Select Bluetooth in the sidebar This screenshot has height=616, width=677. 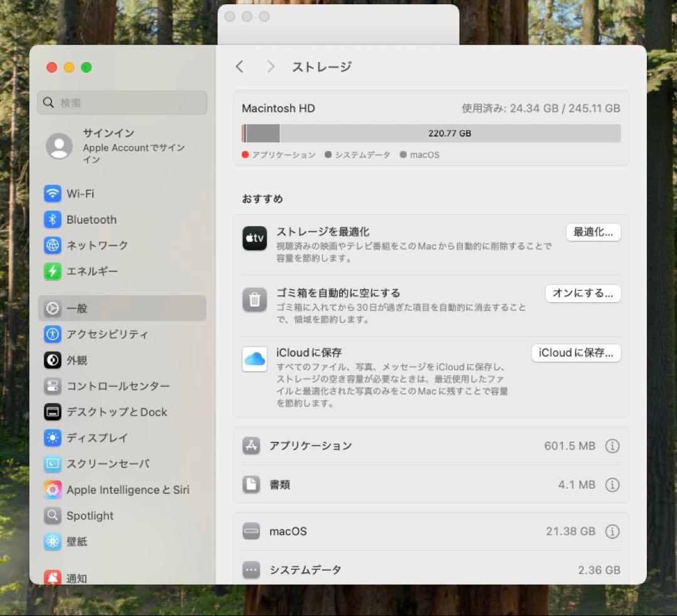click(92, 219)
